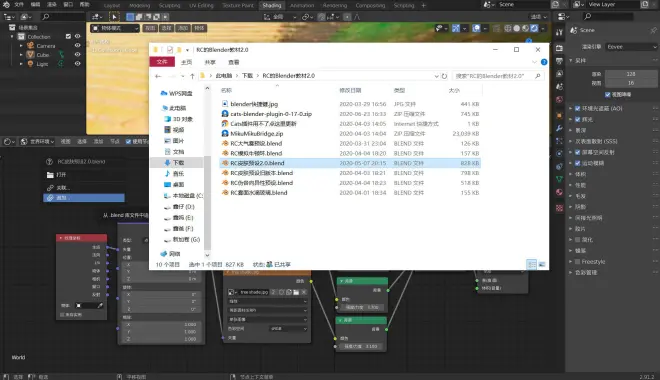Image resolution: width=660 pixels, height=380 pixels.
Task: Pin the Scene properties with pin icon
Action: [653, 30]
